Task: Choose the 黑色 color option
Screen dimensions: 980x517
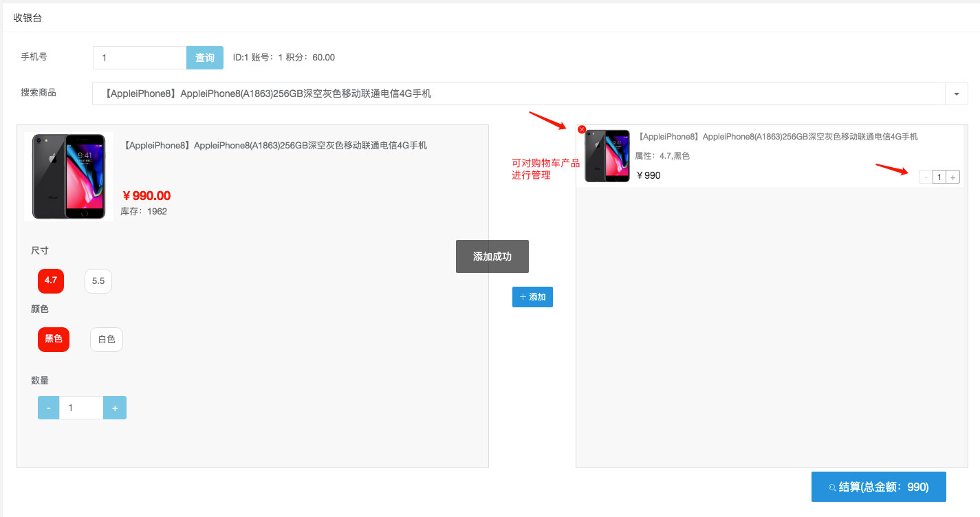Action: [54, 339]
